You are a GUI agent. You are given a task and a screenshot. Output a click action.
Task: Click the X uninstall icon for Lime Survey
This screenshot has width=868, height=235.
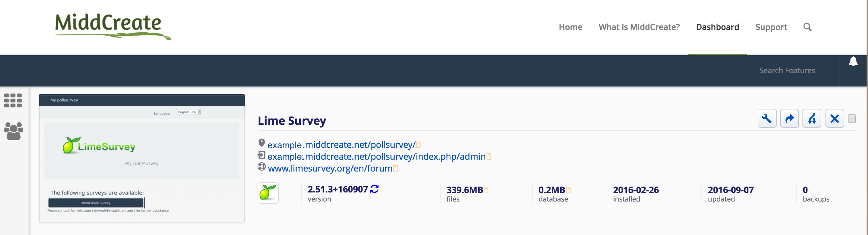pos(835,119)
